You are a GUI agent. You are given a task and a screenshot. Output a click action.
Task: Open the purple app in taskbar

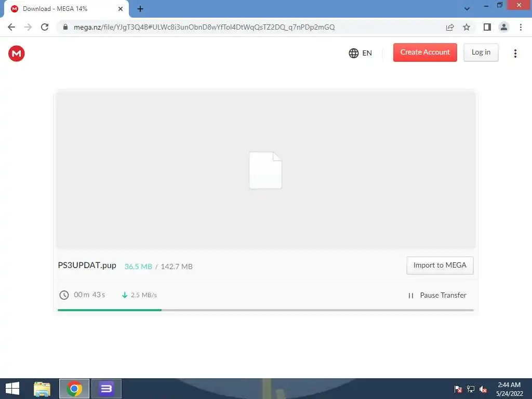tap(106, 389)
